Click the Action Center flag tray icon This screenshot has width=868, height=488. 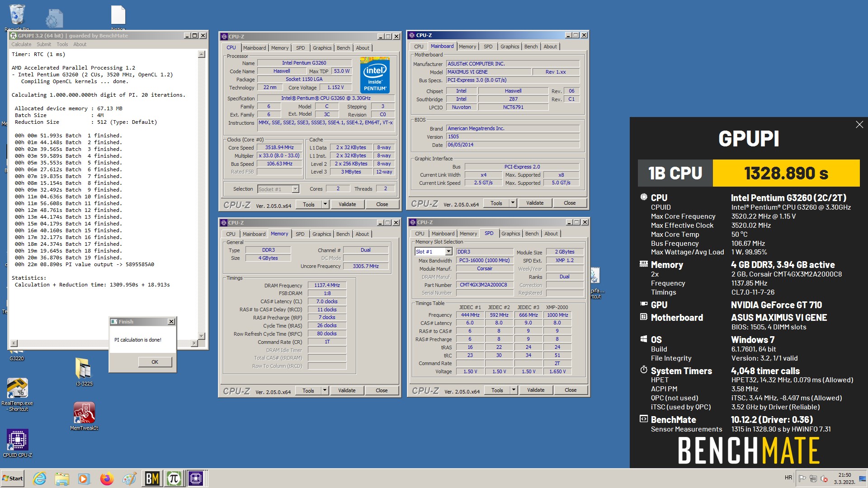point(802,479)
